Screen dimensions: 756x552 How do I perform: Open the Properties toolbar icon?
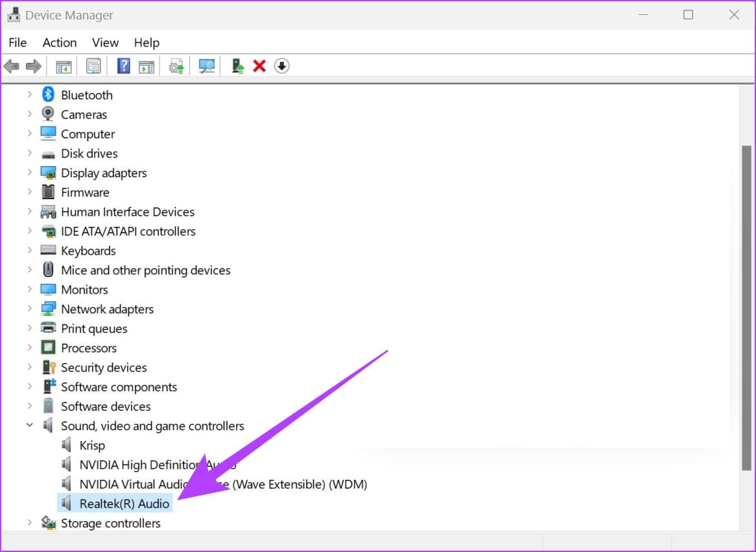[93, 66]
